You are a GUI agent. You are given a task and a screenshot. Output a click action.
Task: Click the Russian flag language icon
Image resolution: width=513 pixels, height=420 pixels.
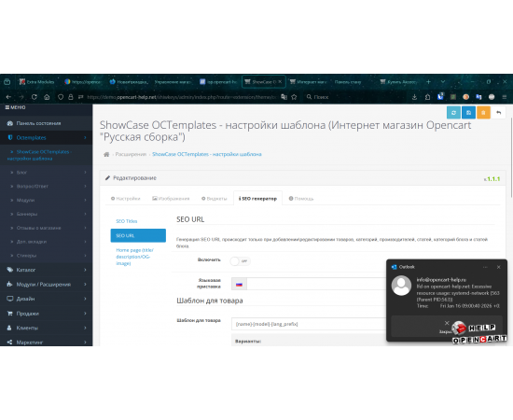click(239, 284)
